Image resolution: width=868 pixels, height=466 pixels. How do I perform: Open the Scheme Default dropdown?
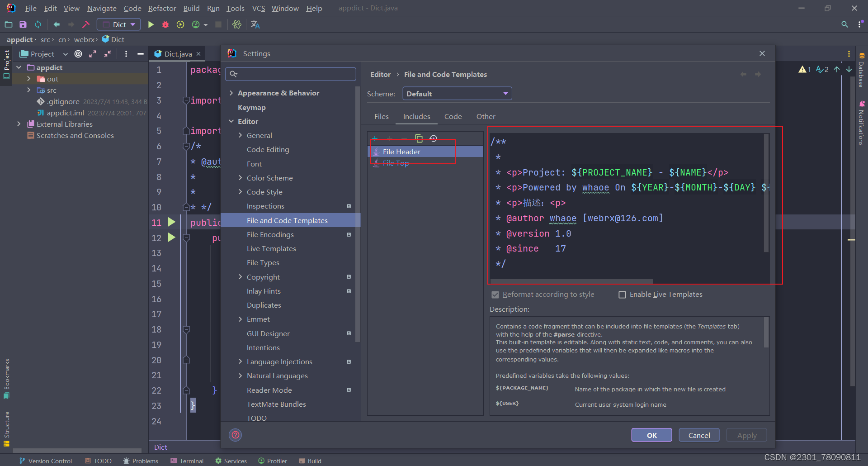click(x=457, y=94)
